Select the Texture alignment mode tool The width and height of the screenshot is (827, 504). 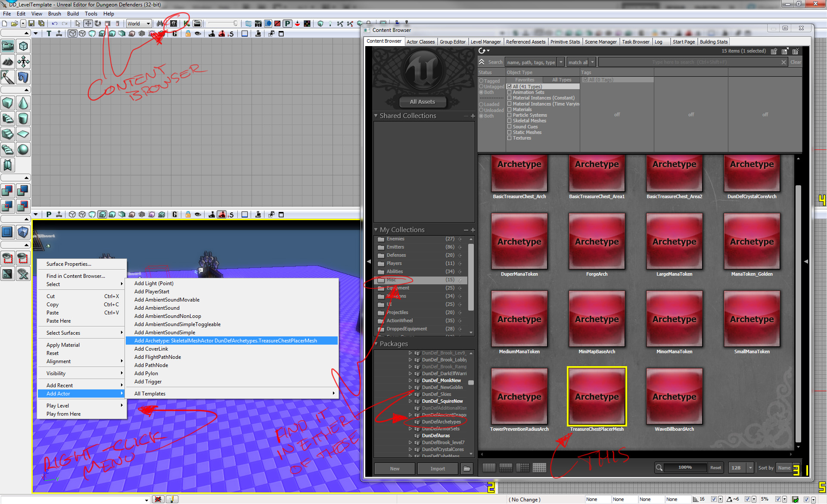(x=23, y=62)
